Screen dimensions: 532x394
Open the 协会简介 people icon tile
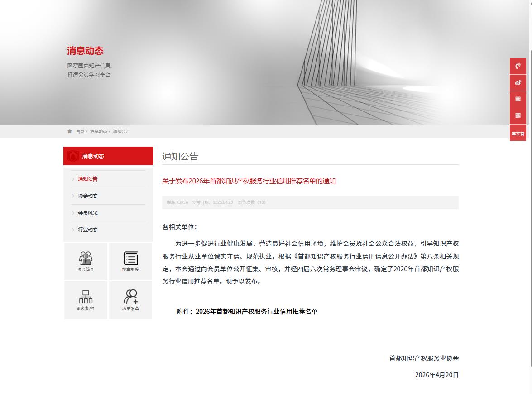tap(86, 261)
